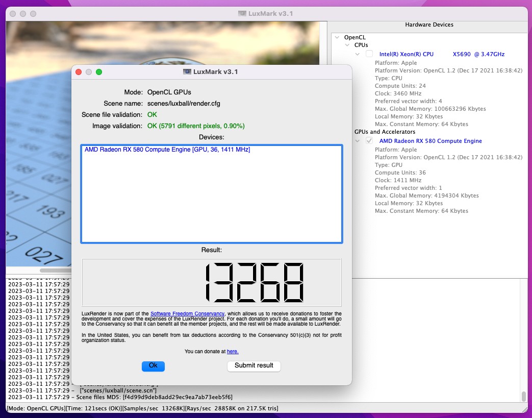Click the "Devices:" label in the dialog
Screen dimensions: 532x418
(x=212, y=137)
